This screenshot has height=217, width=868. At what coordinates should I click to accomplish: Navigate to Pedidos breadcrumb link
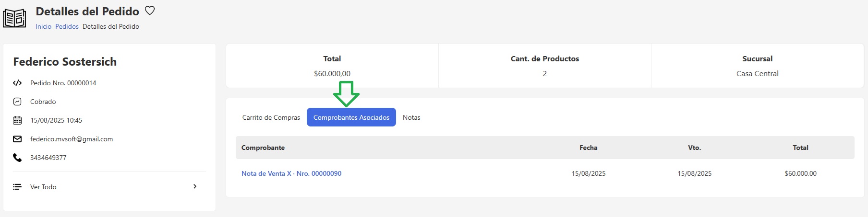pyautogui.click(x=67, y=26)
